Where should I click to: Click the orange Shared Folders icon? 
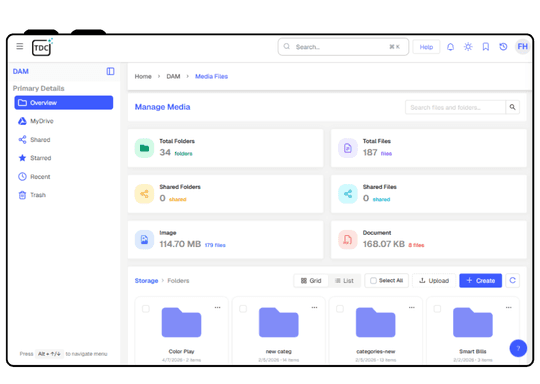pyautogui.click(x=144, y=194)
